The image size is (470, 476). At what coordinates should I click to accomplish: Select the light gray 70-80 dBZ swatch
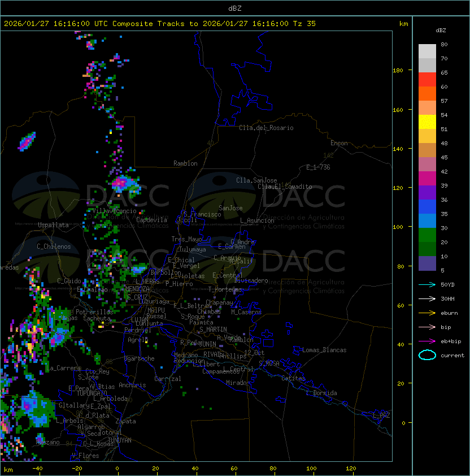coord(427,51)
